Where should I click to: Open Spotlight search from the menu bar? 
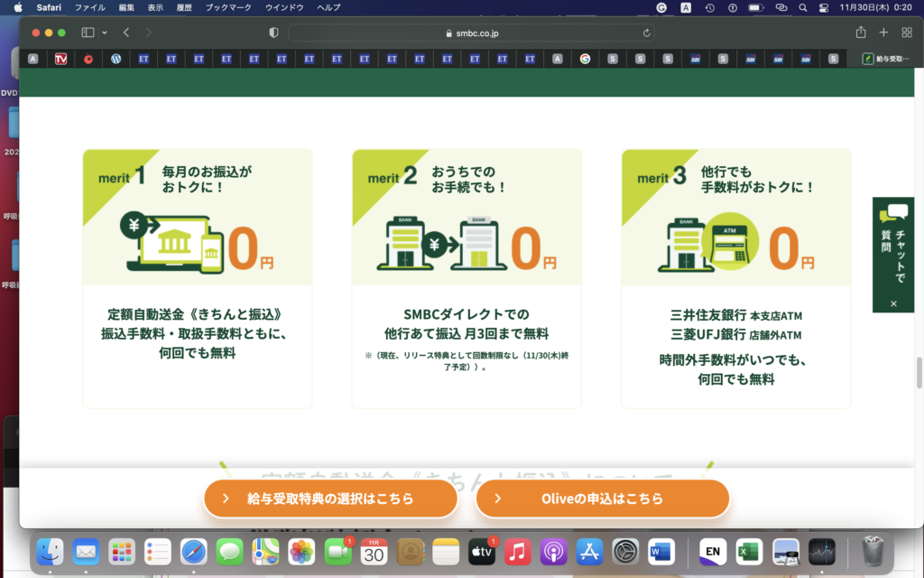point(803,9)
